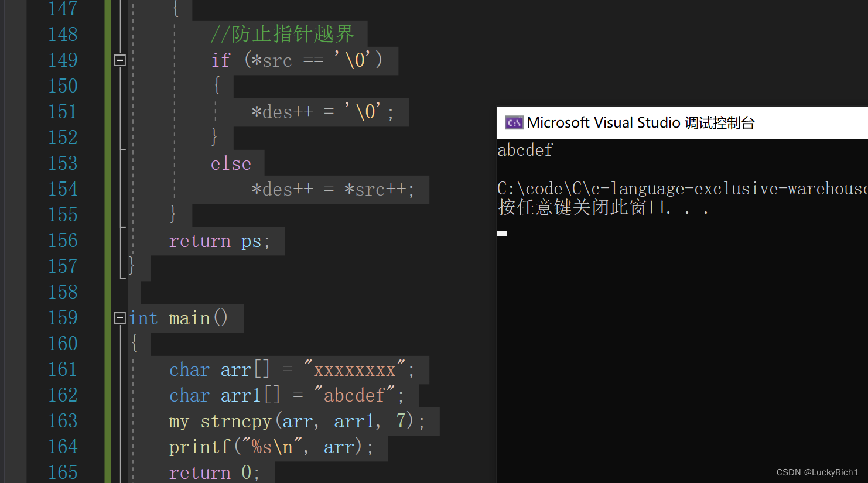
Task: Click the //防止指针越界 comment
Action: tap(282, 34)
